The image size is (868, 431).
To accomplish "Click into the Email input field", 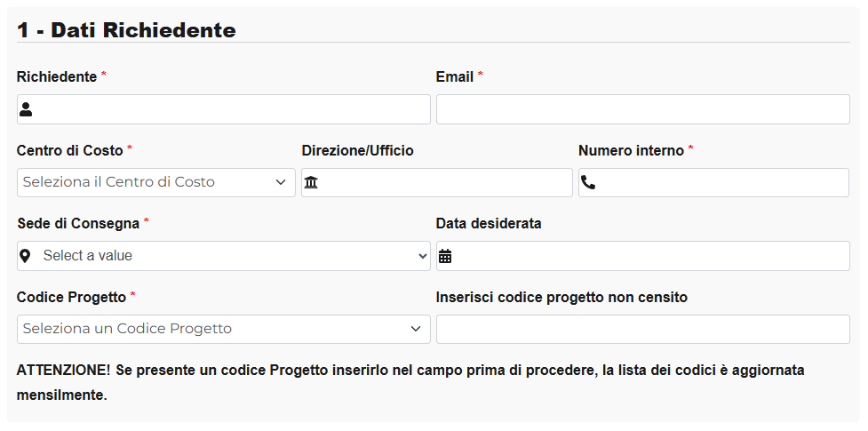I will (642, 109).
